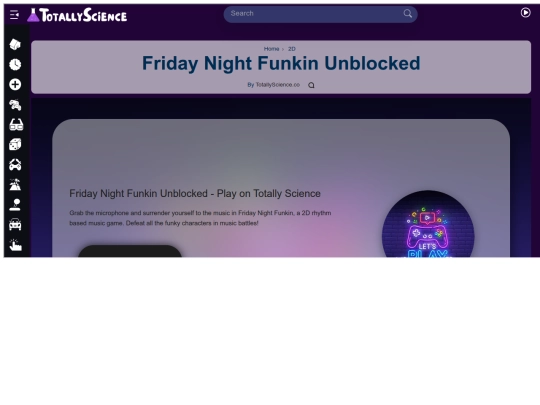The width and height of the screenshot is (540, 405).
Task: Click the magnifier search icon
Action: pos(408,14)
